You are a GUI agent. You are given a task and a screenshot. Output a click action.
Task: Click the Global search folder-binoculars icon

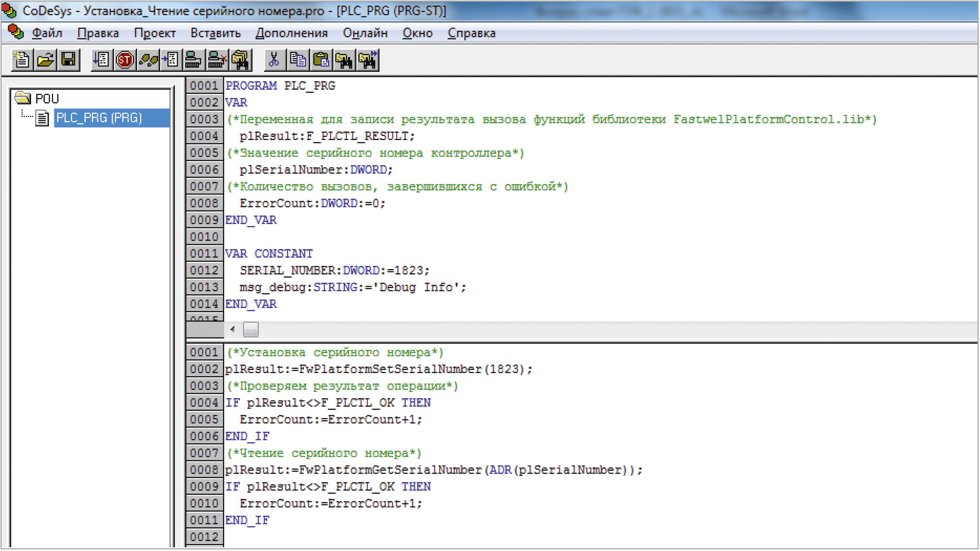pos(241,60)
